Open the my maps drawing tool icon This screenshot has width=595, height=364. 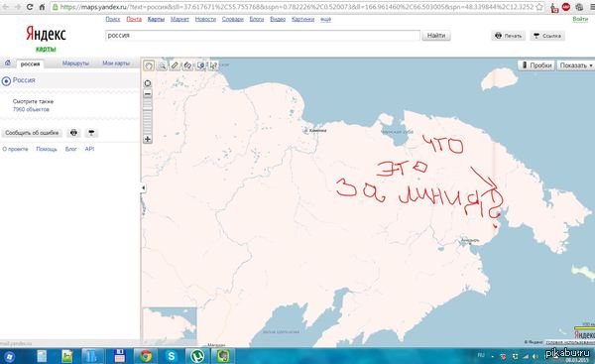[x=187, y=65]
